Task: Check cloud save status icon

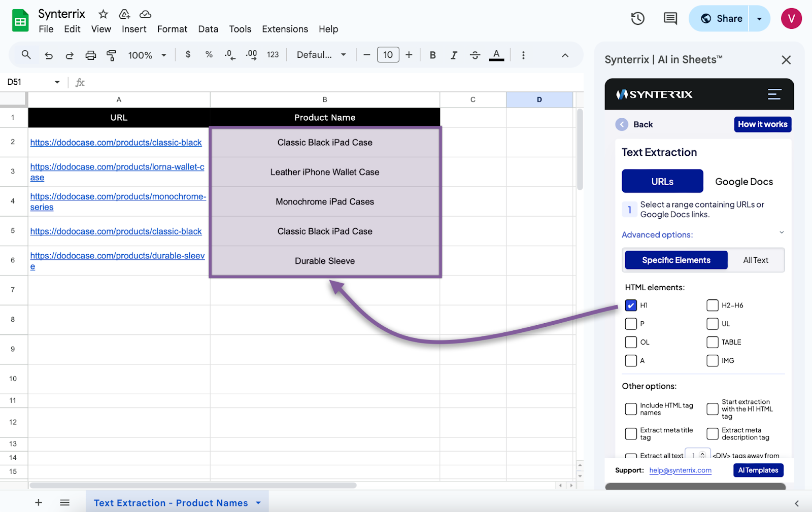Action: (x=146, y=14)
